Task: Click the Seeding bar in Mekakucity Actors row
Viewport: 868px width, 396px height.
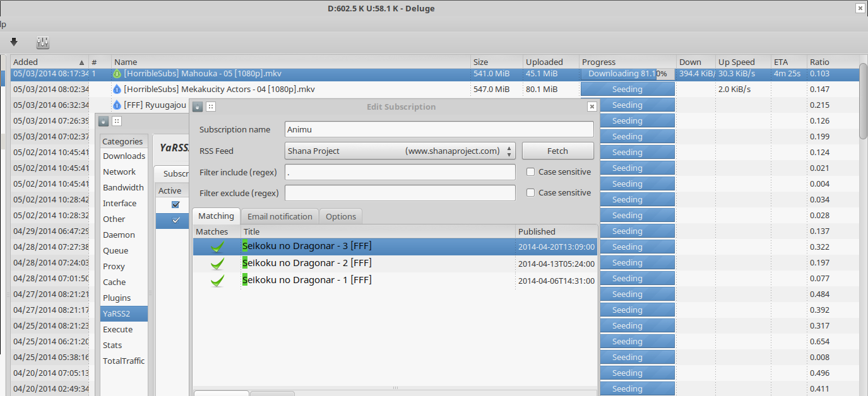Action: click(x=627, y=90)
